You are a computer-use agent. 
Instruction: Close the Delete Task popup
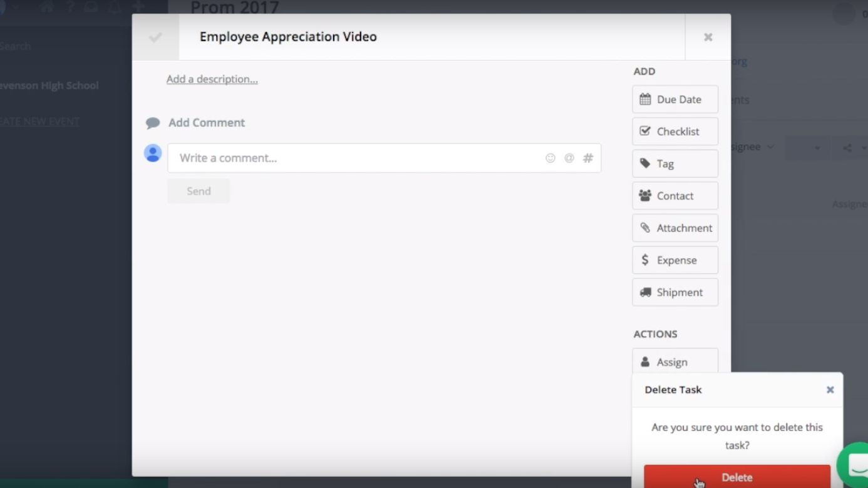pos(830,390)
